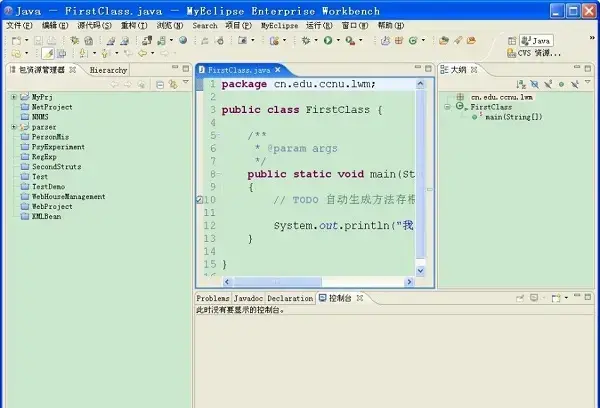Click the globe web browser icon

tap(183, 40)
